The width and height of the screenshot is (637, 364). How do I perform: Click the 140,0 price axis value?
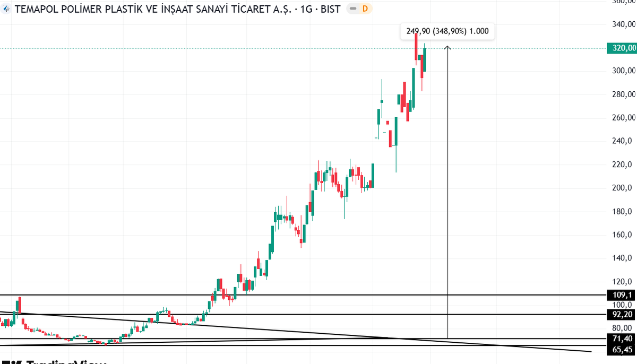(622, 258)
